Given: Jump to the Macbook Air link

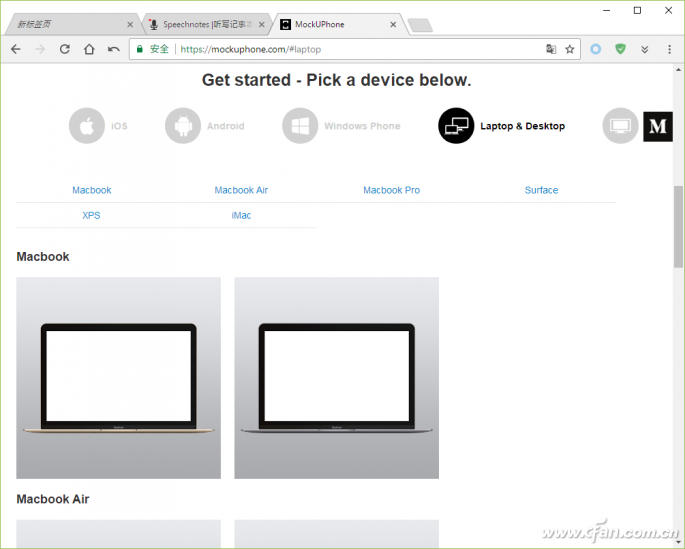Looking at the screenshot, I should pos(241,190).
